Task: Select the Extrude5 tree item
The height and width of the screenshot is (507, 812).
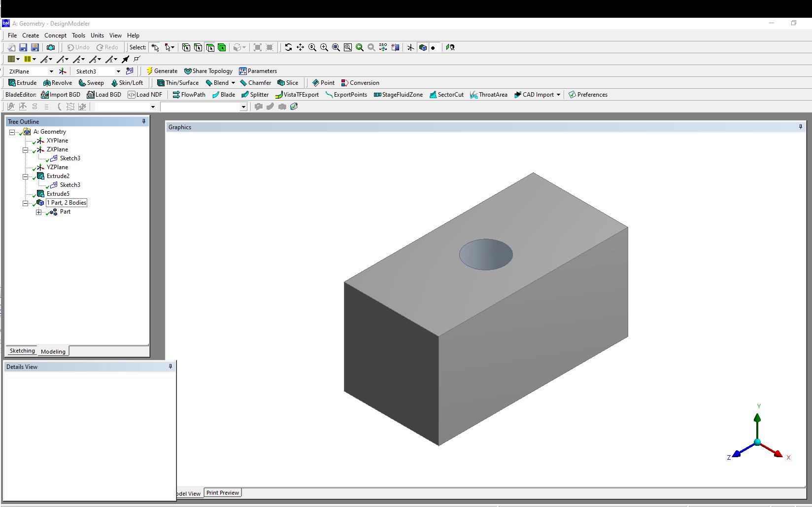Action: pyautogui.click(x=58, y=194)
